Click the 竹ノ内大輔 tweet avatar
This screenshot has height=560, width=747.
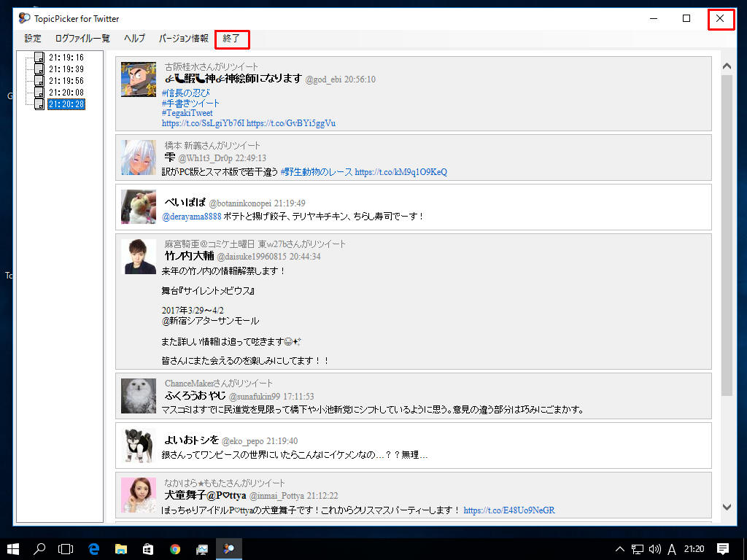(139, 257)
